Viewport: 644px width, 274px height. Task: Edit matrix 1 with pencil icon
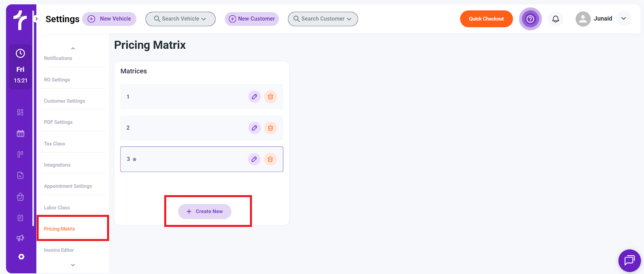(254, 97)
